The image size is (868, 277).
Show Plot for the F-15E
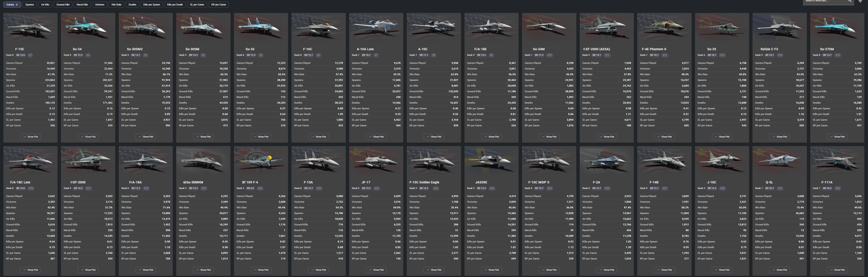pos(30,137)
